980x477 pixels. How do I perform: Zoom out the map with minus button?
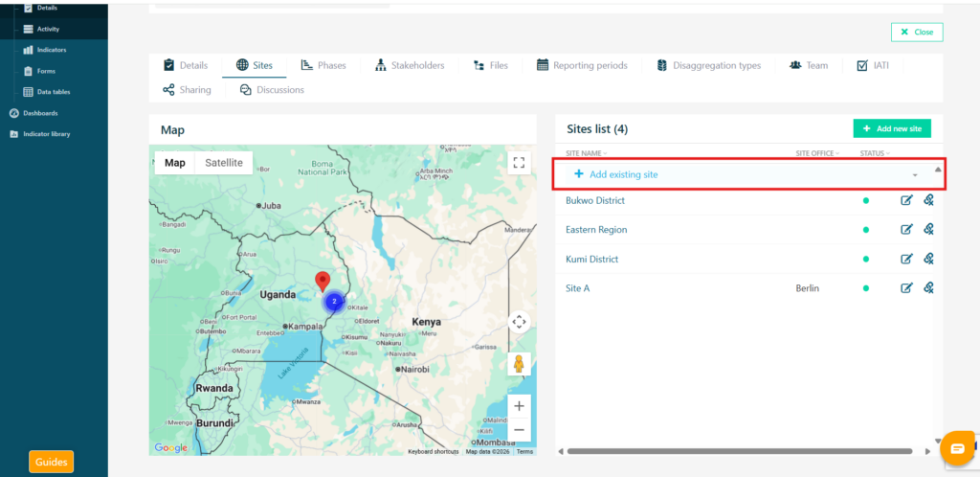coord(519,430)
